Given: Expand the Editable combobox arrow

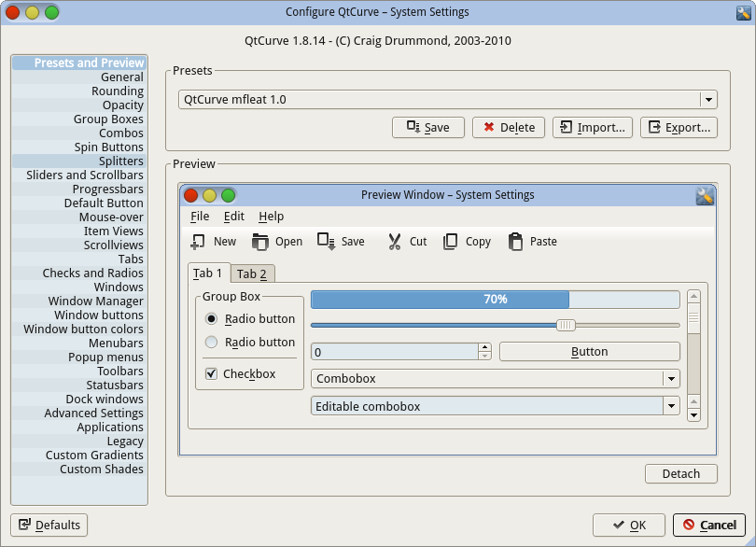Looking at the screenshot, I should [671, 406].
